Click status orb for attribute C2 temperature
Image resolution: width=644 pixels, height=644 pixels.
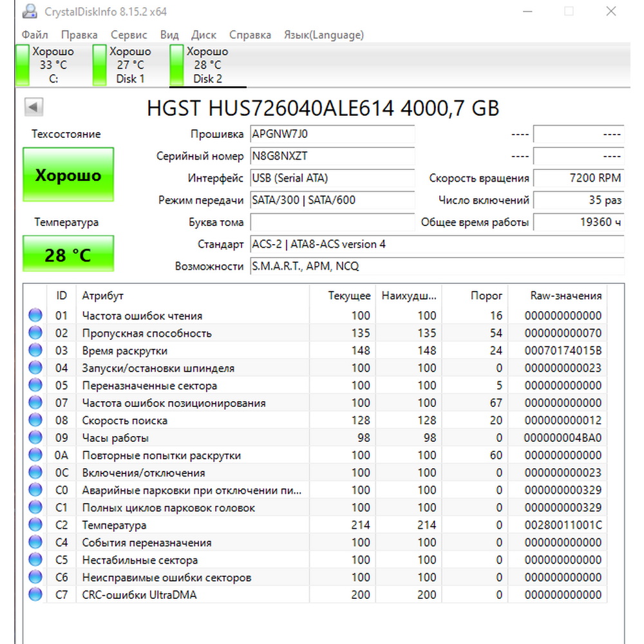35,524
